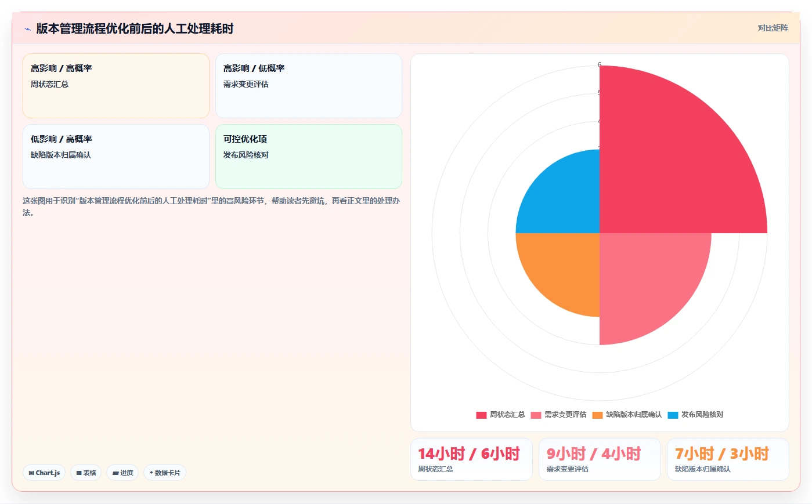Click the 发布风险核对 legend label
This screenshot has width=812, height=504.
pos(702,415)
